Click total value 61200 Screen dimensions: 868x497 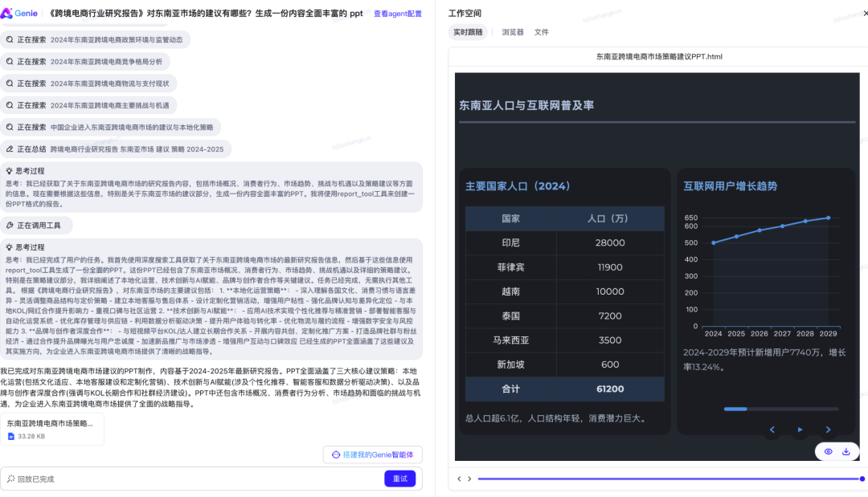click(610, 389)
